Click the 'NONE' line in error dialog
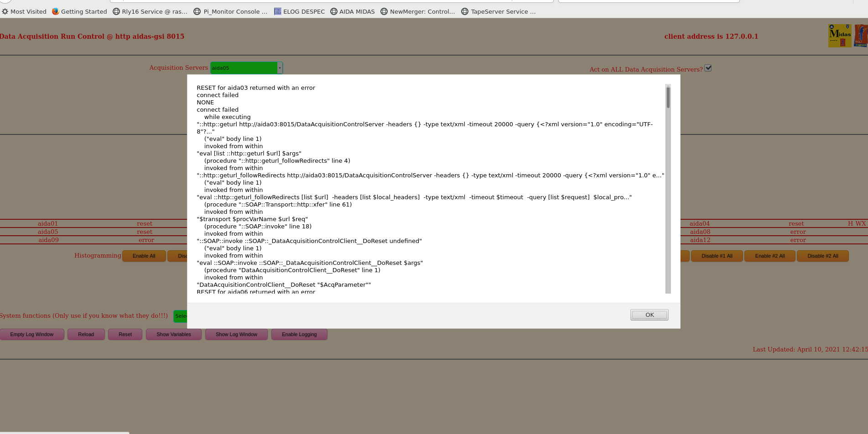The height and width of the screenshot is (434, 868). (205, 102)
